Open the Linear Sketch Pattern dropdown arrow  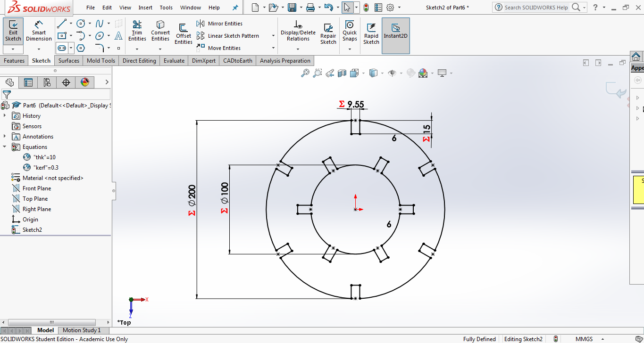[x=273, y=36]
